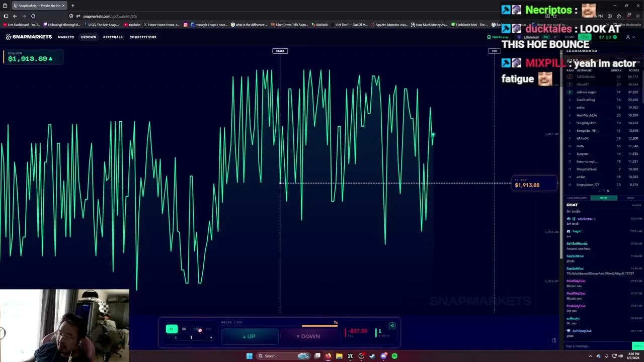Open Spotify from the taskbar
This screenshot has height=362, width=644.
[x=394, y=356]
